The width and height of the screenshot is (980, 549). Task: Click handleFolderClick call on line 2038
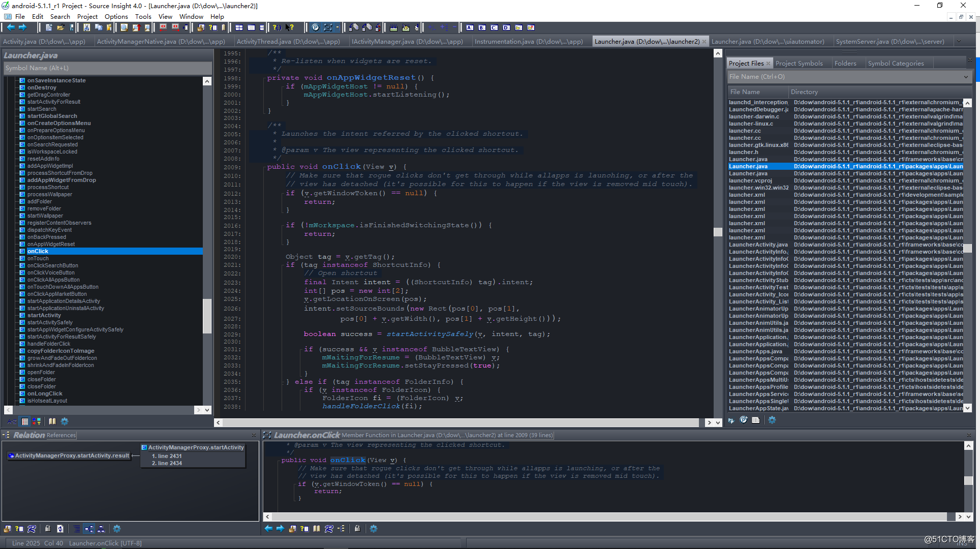click(361, 406)
